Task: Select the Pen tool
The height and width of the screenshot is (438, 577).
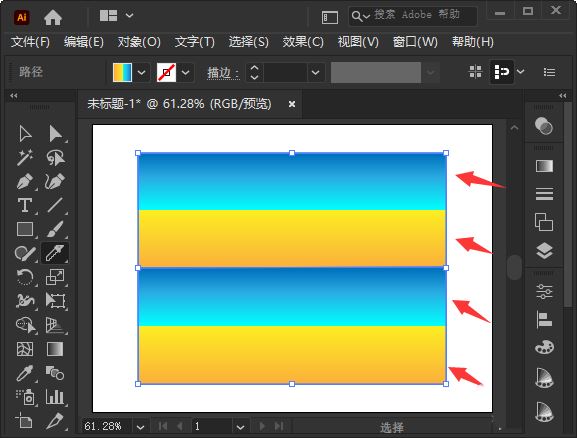Action: click(x=25, y=181)
